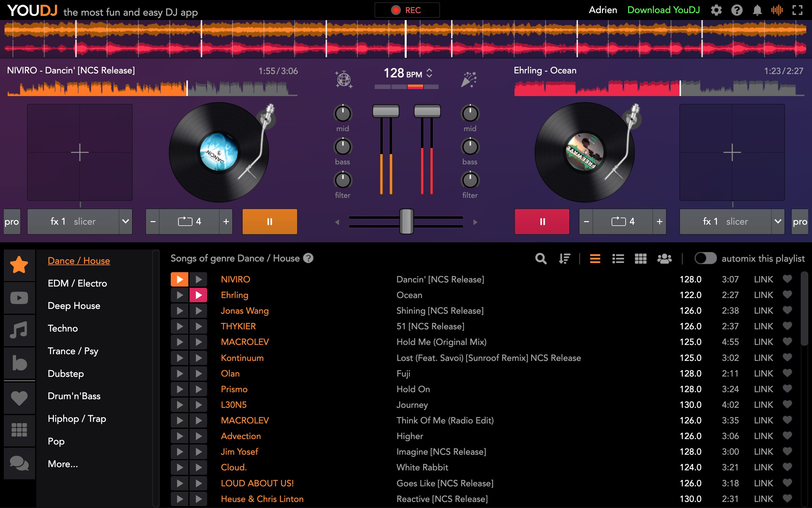Click the party popper confetti icon
The image size is (812, 508).
click(x=469, y=80)
